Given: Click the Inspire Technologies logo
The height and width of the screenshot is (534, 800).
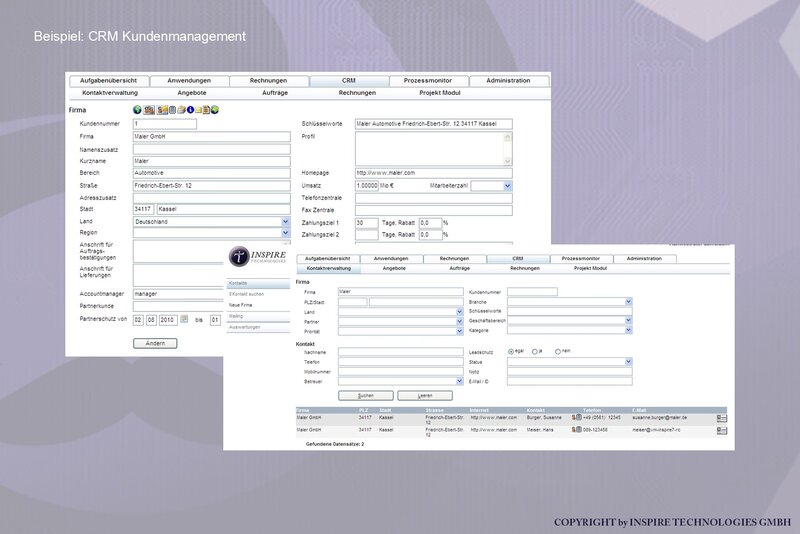Looking at the screenshot, I should tap(257, 256).
